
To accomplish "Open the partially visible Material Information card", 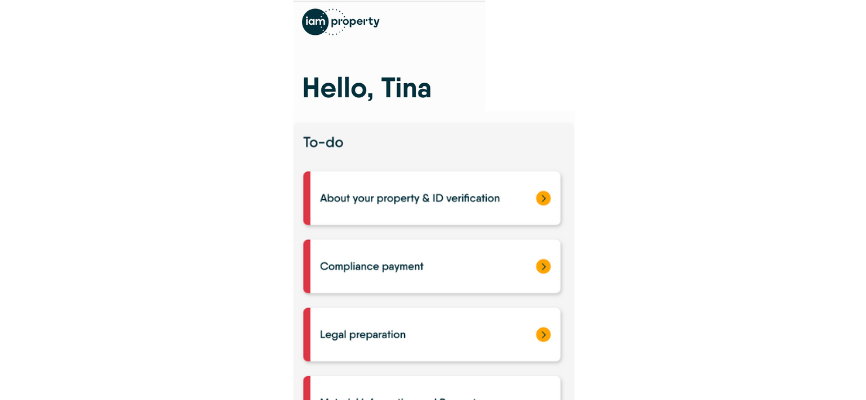I will pos(432,388).
